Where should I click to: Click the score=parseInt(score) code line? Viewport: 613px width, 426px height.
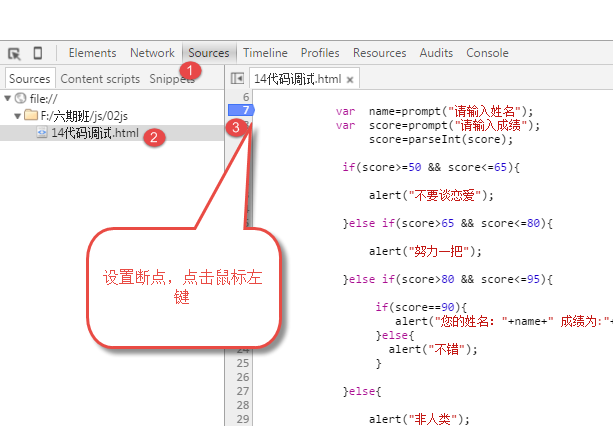[x=441, y=140]
